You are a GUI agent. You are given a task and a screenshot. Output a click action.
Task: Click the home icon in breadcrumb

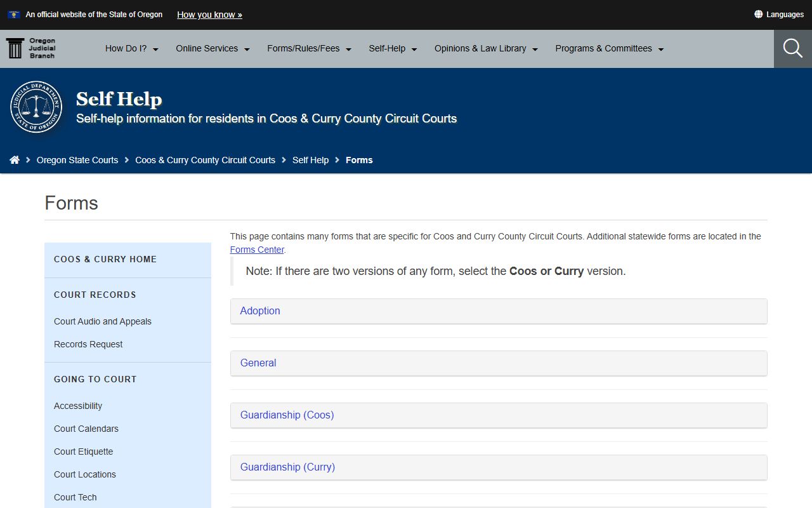(x=15, y=160)
